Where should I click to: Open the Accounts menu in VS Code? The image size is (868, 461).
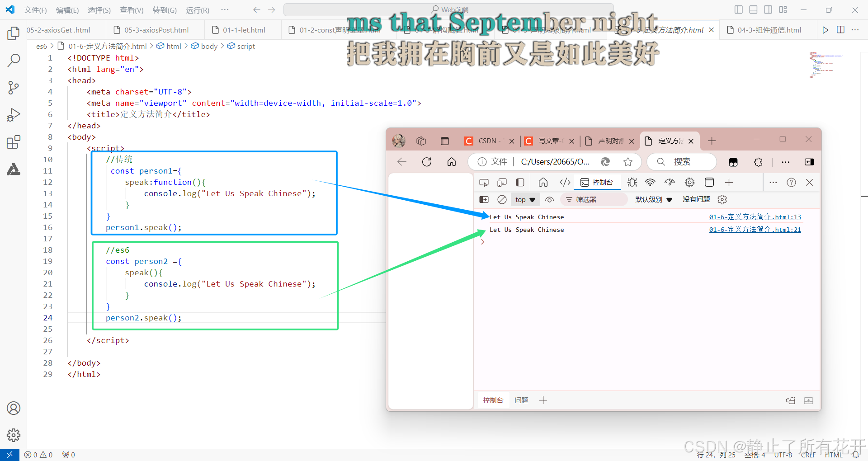click(14, 408)
